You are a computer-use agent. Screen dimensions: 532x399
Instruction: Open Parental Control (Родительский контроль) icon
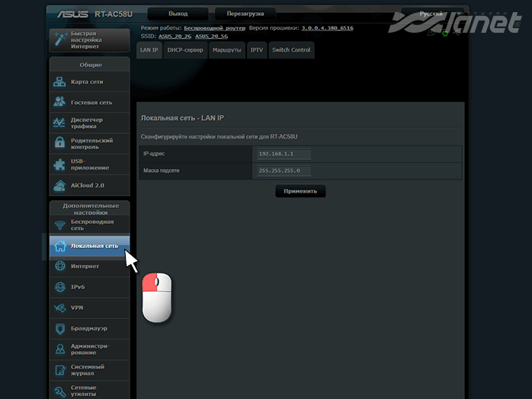pos(60,143)
